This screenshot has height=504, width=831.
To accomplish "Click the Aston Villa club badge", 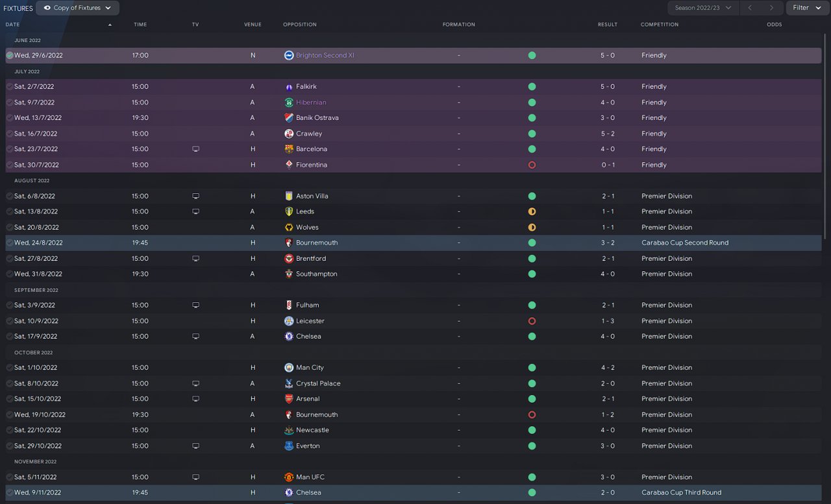I will [289, 196].
